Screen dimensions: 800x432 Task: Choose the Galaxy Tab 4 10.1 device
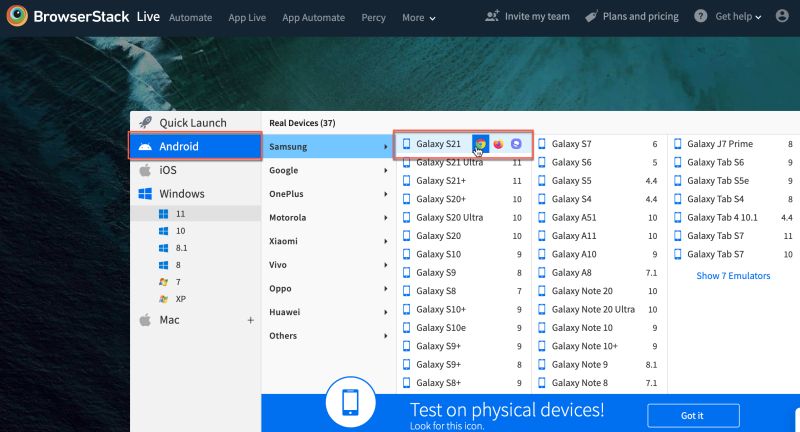click(x=734, y=217)
